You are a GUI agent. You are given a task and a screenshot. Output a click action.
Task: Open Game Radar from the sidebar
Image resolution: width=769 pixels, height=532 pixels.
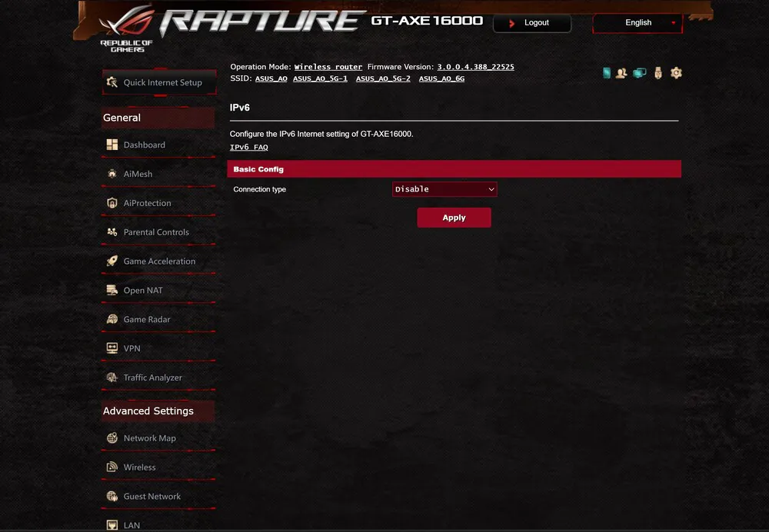pos(158,319)
